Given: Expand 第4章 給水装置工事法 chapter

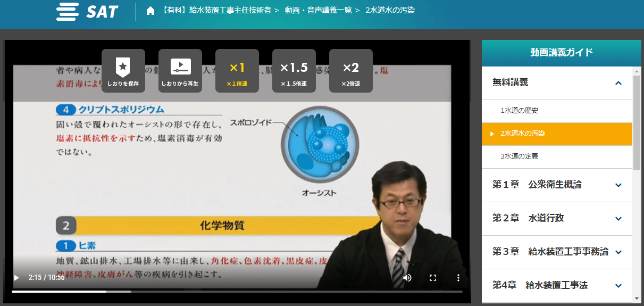Looking at the screenshot, I should point(557,286).
